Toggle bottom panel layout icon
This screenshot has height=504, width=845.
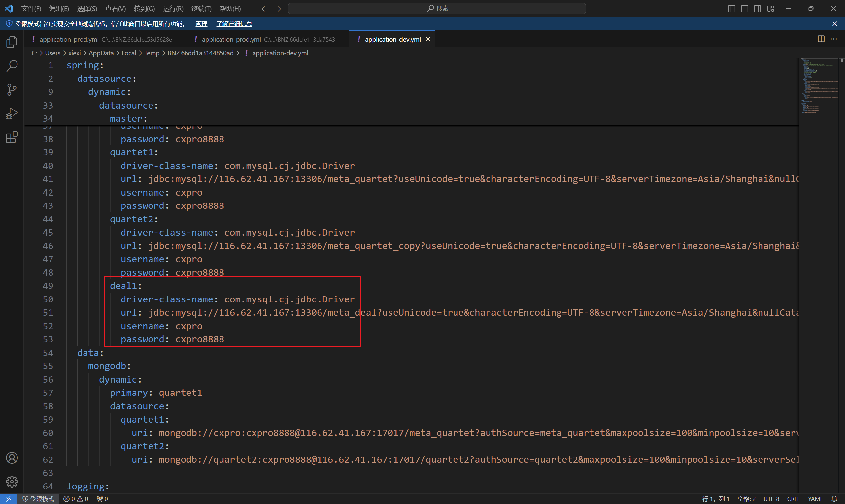(744, 9)
